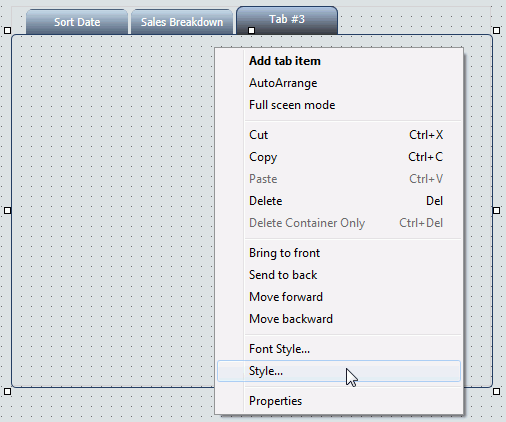
Task: Click Cut in the context menu
Action: click(x=339, y=135)
